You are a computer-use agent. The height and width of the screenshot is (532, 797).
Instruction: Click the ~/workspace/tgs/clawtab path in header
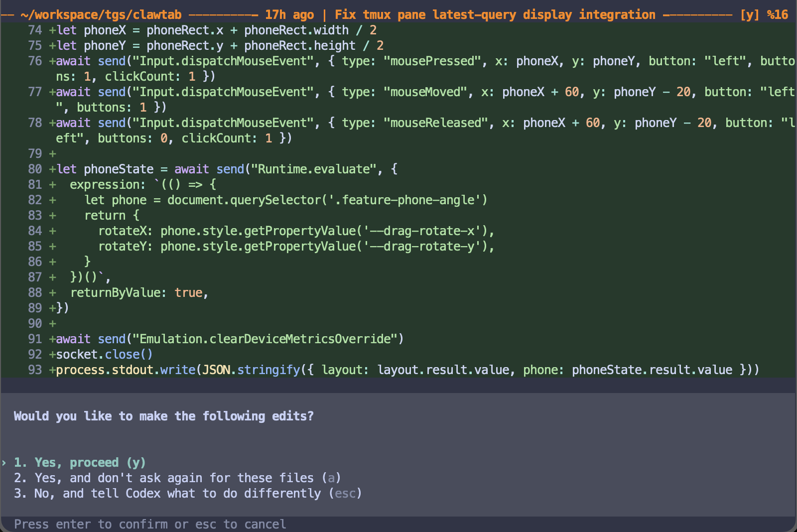101,15
